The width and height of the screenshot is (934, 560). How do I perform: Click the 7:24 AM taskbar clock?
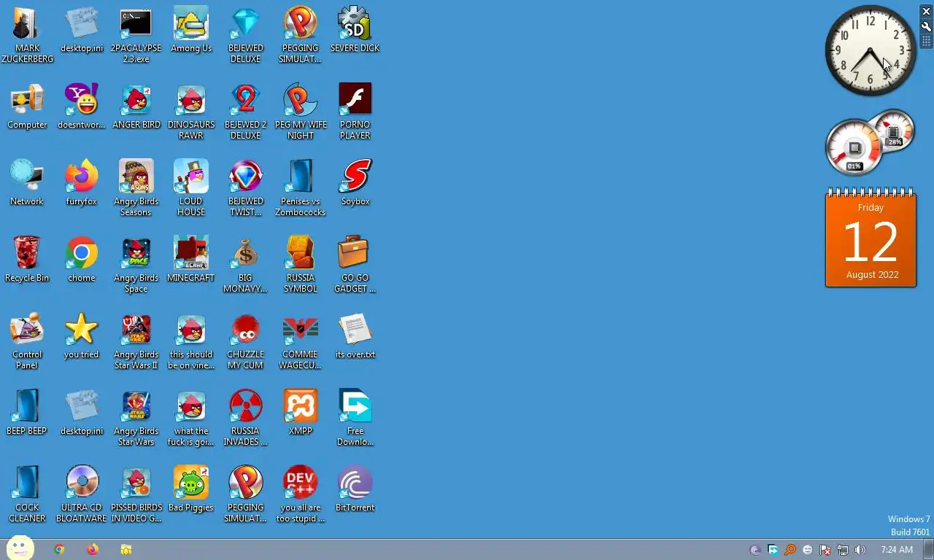click(897, 550)
